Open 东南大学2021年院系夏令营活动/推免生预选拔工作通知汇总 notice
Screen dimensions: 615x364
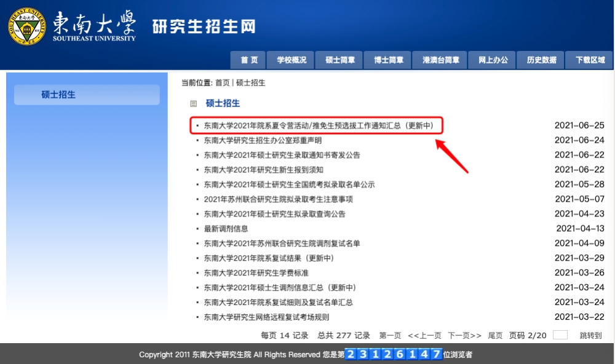point(319,125)
